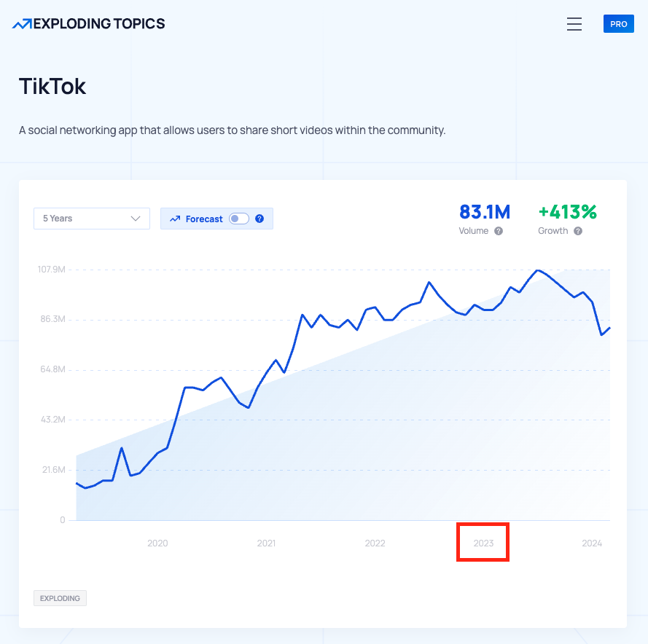The width and height of the screenshot is (648, 644).
Task: Click the Forecast help question mark icon
Action: [x=259, y=219]
